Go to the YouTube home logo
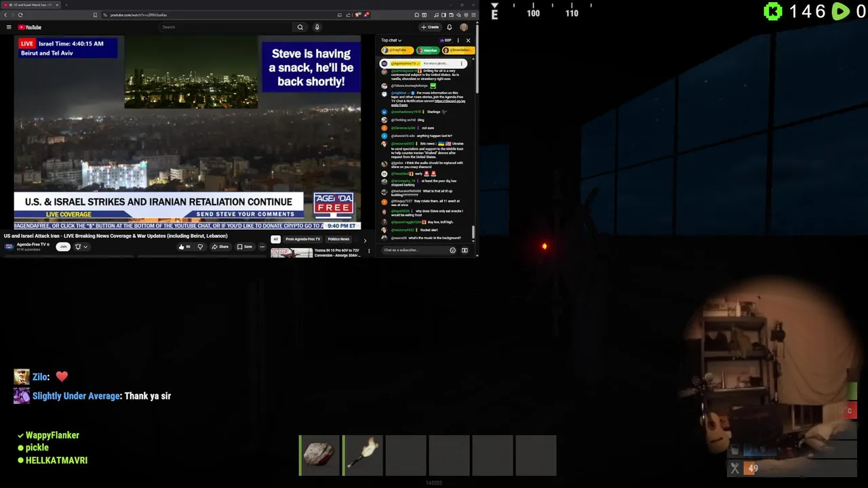The width and height of the screenshot is (868, 488). click(x=30, y=27)
